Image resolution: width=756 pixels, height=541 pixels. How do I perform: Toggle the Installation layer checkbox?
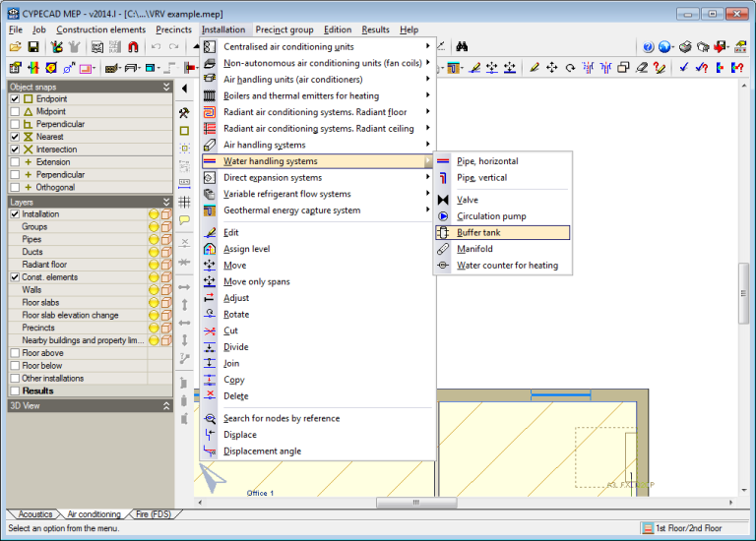tap(15, 214)
